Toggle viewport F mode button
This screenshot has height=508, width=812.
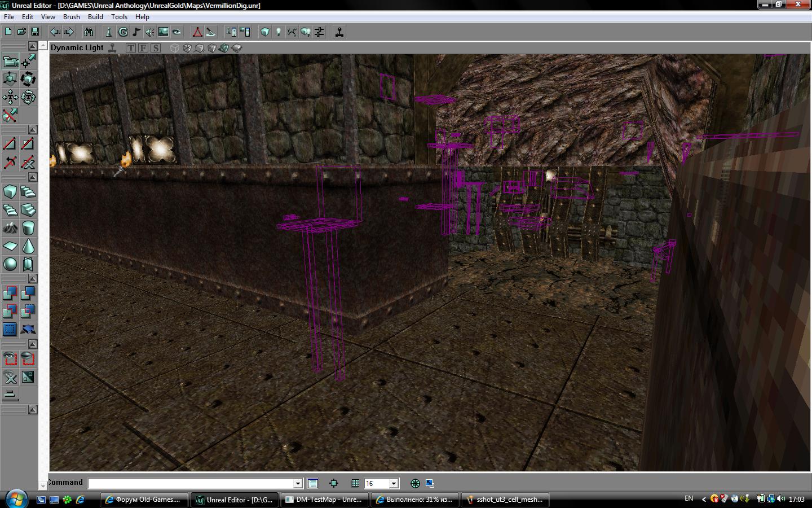(143, 48)
